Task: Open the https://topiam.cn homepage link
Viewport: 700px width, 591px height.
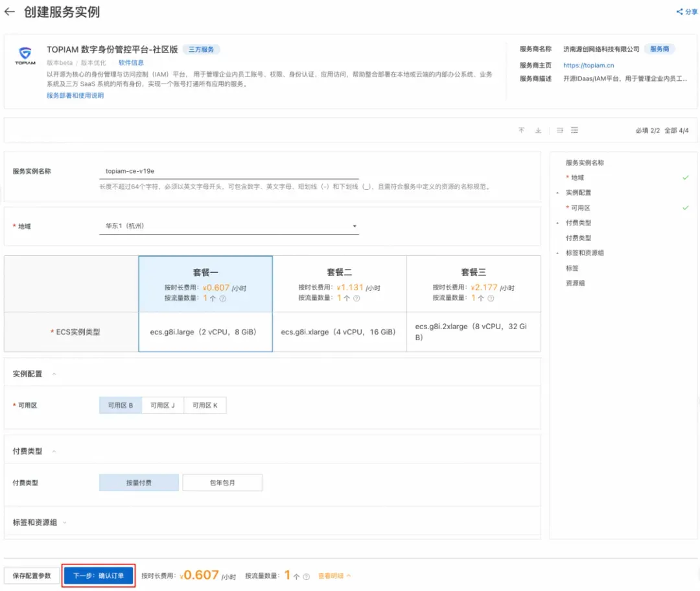Action: tap(589, 65)
